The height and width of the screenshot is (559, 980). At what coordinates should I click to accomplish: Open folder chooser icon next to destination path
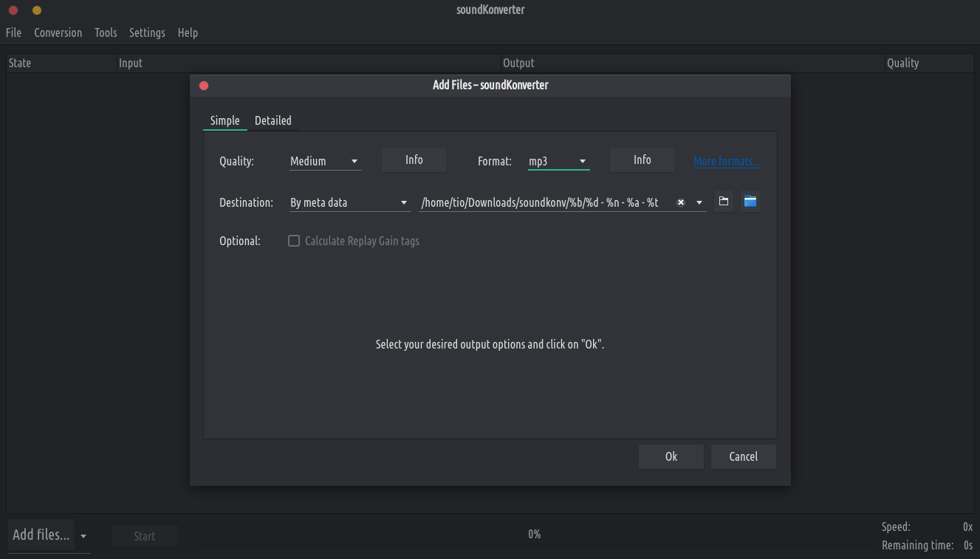[x=724, y=202]
